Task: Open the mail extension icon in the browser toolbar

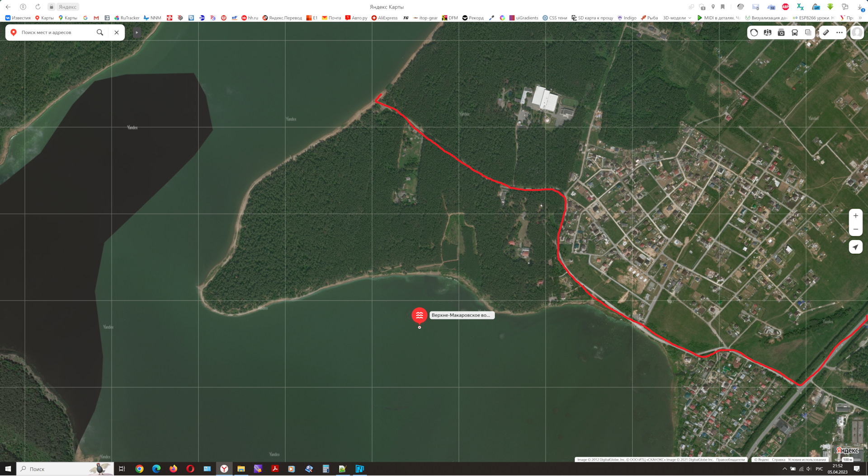Action: 755,7
